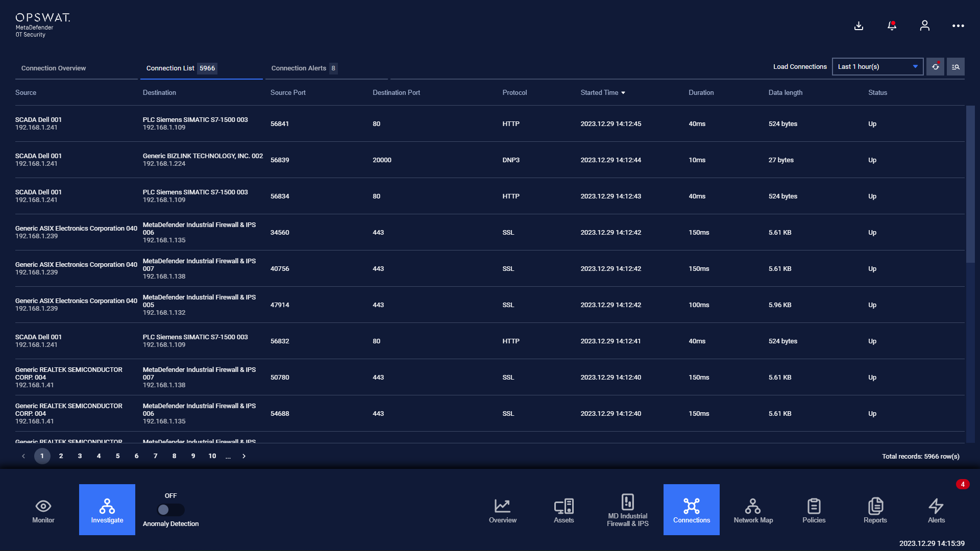The height and width of the screenshot is (551, 980).
Task: Click destination port 20000
Action: point(382,160)
